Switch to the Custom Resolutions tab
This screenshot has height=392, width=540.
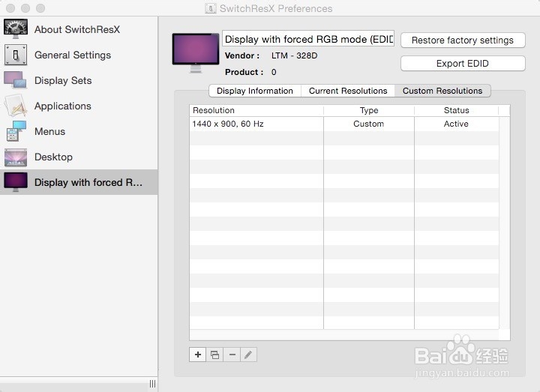[x=442, y=91]
